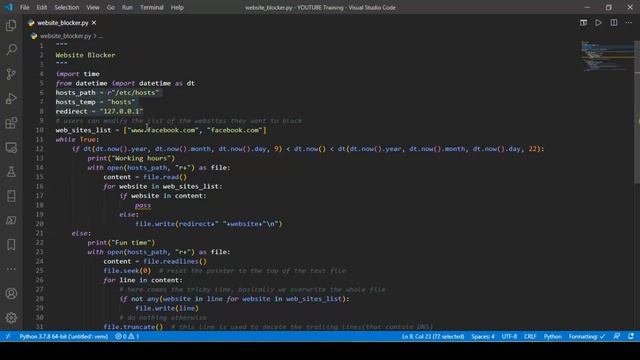Select the Python 3.7.8 64-bit interpreter
This screenshot has width=640, height=360.
tap(64, 336)
